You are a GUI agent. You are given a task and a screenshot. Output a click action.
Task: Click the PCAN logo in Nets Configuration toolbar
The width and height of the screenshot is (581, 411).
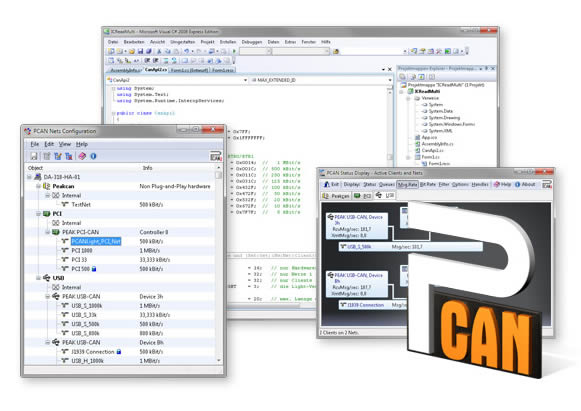click(x=216, y=156)
